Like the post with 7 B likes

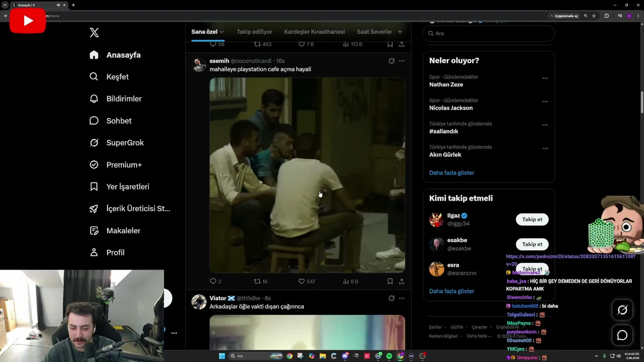click(x=306, y=44)
